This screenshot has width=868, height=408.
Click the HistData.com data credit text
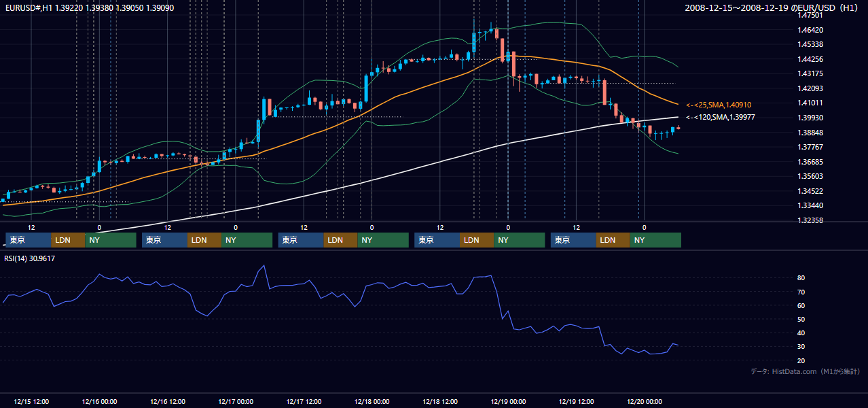(806, 371)
